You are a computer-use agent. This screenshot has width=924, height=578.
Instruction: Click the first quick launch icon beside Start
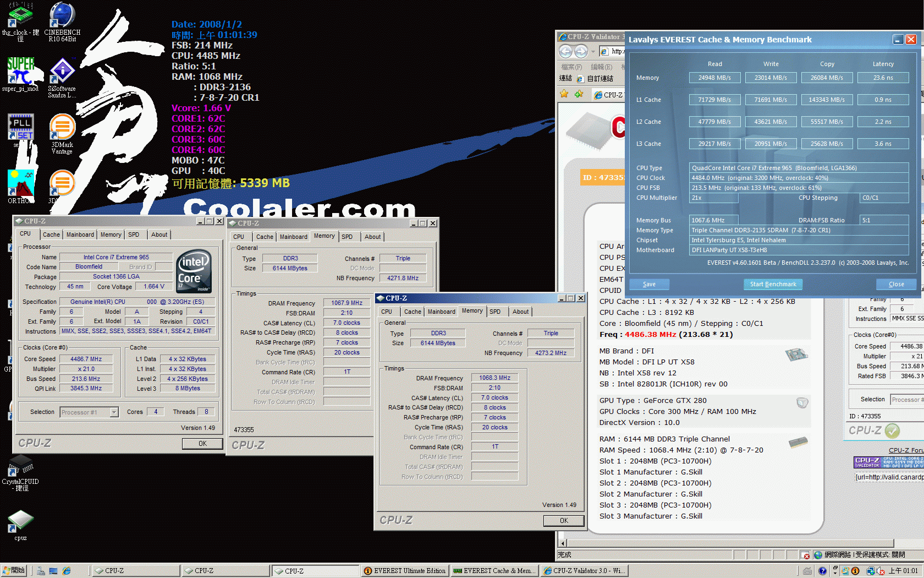click(x=41, y=571)
